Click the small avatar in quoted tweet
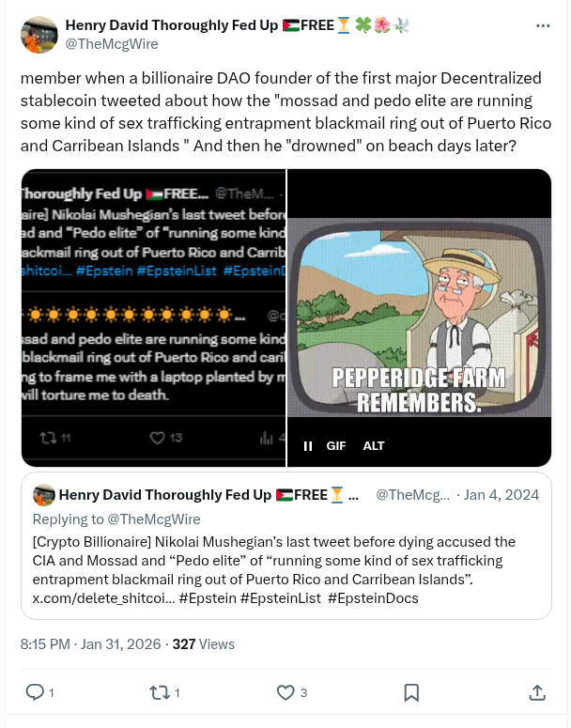The width and height of the screenshot is (571, 728). pos(43,496)
